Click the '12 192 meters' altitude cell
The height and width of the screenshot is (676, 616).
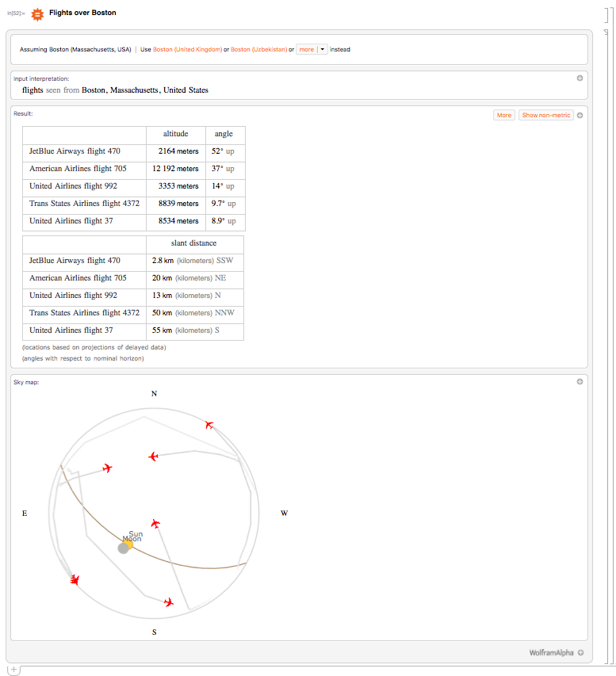pos(175,169)
